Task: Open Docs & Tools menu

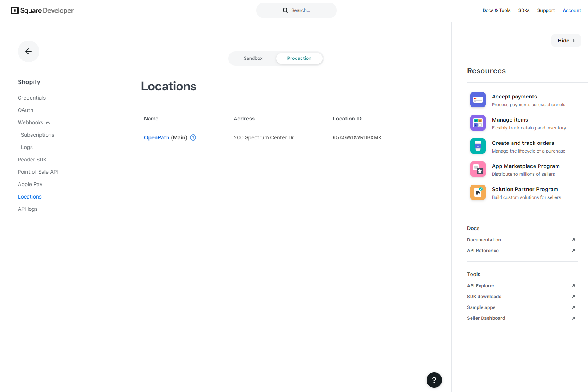Action: [496, 10]
